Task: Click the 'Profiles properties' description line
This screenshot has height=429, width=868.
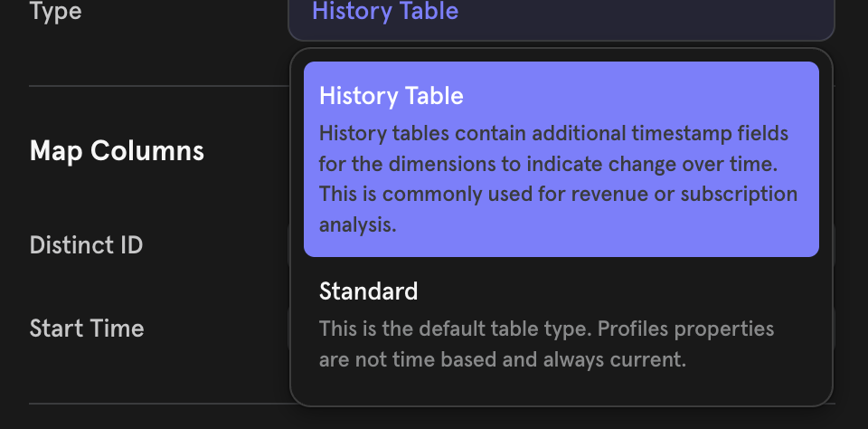Action: (546, 328)
